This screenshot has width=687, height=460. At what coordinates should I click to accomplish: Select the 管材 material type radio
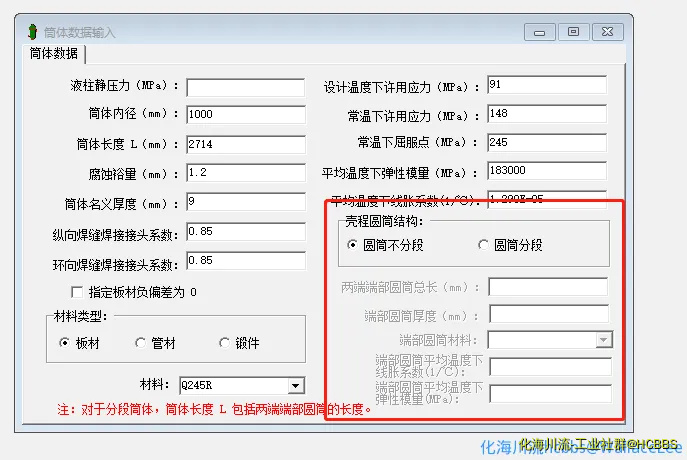click(140, 343)
